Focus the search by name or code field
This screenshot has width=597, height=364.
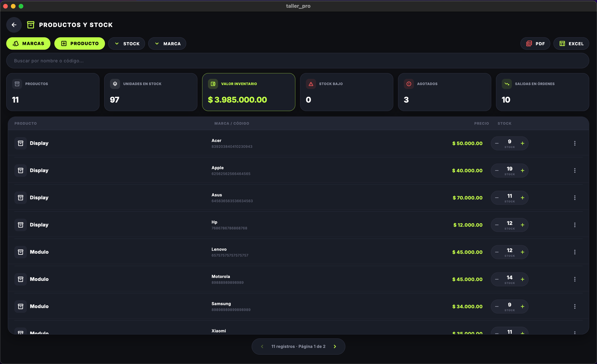tap(297, 61)
